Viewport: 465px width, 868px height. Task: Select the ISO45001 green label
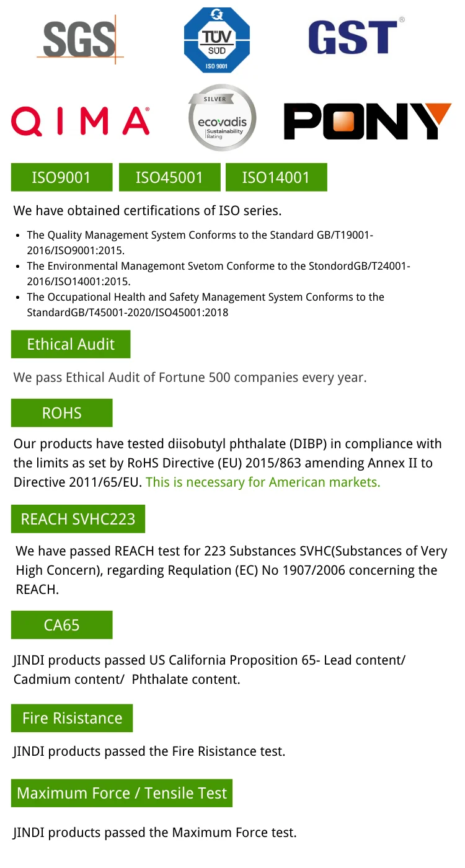(x=169, y=177)
